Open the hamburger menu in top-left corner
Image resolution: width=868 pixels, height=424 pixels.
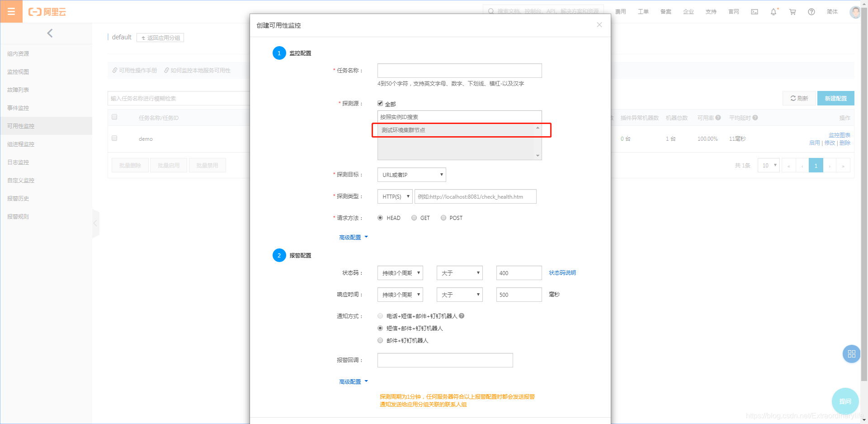[x=11, y=11]
